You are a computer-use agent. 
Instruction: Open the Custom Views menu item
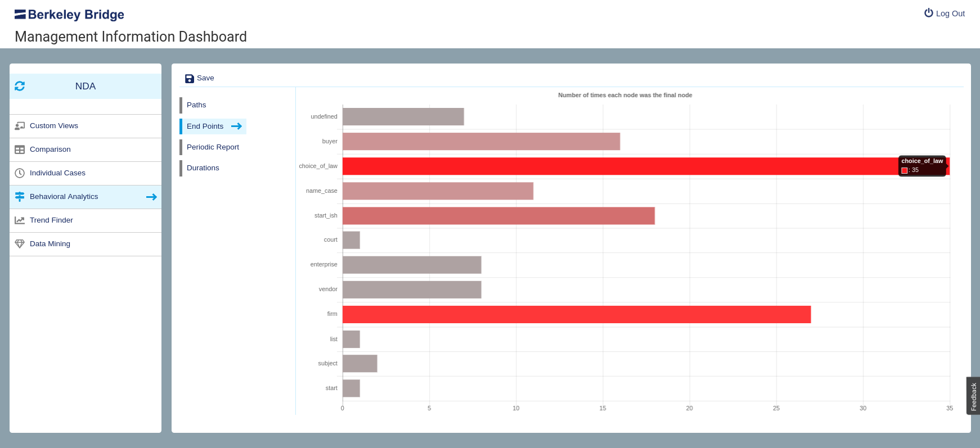(x=86, y=126)
